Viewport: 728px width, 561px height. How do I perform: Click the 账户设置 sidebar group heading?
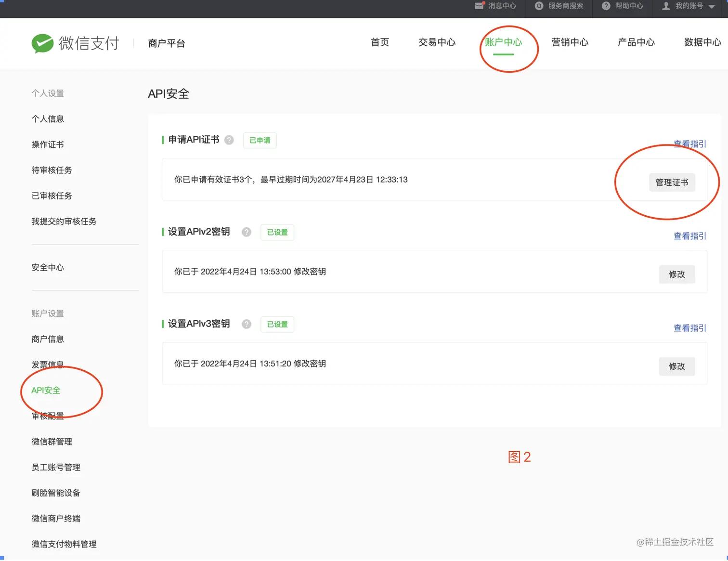coord(48,313)
